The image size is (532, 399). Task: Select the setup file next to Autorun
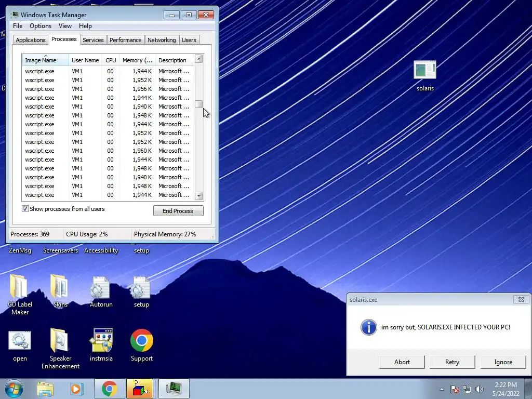coord(141,291)
